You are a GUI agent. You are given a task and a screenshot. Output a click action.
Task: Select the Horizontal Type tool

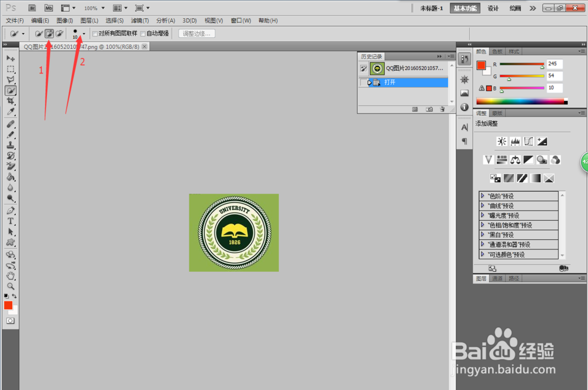click(x=11, y=221)
